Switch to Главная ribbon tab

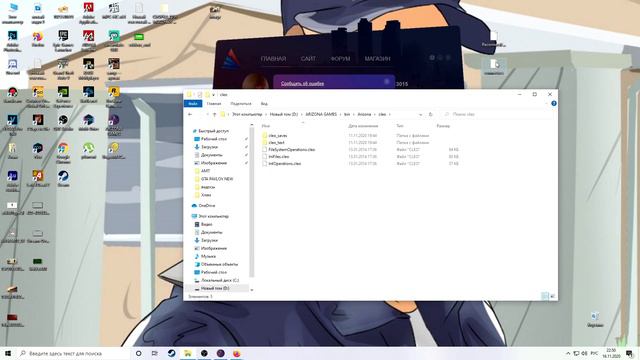pos(213,104)
